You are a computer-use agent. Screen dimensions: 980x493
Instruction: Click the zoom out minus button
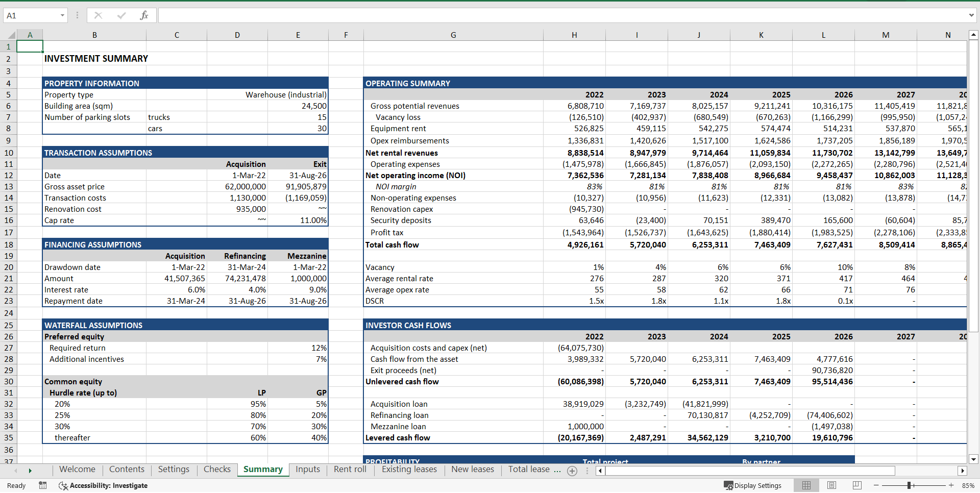coord(876,485)
